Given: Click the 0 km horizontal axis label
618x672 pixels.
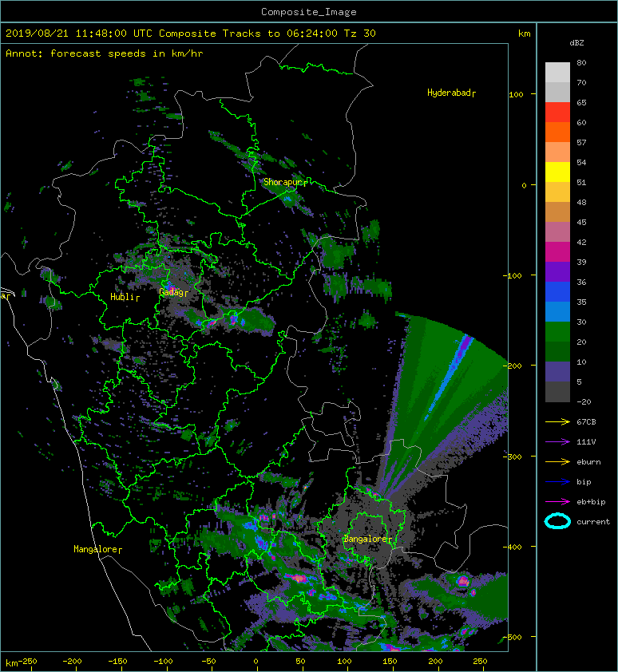Looking at the screenshot, I should click(x=256, y=662).
